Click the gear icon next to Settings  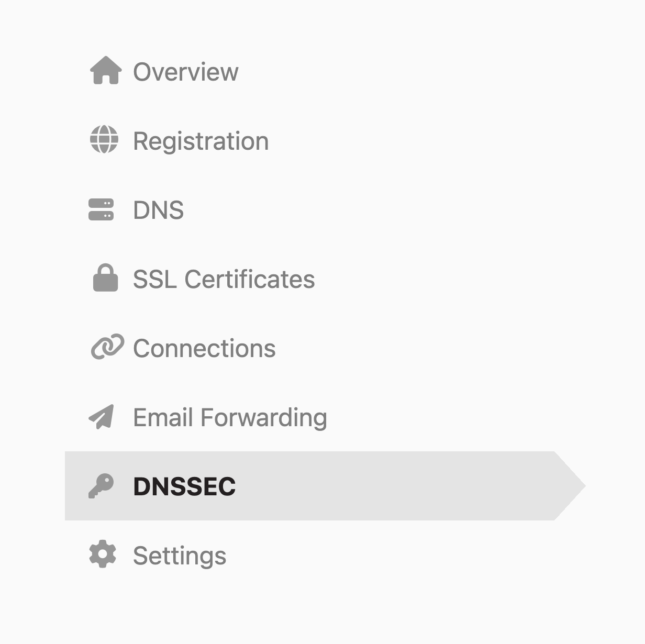(103, 555)
